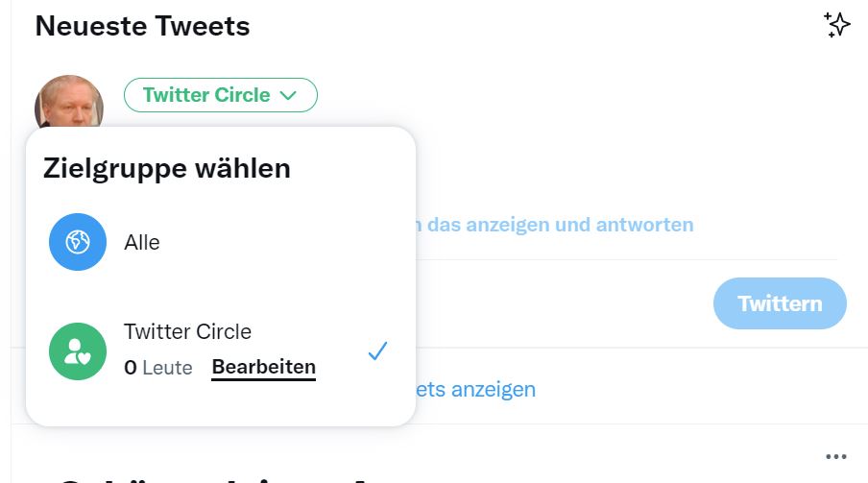The height and width of the screenshot is (483, 868).
Task: Click the green Twitter Circle people icon
Action: coord(78,351)
